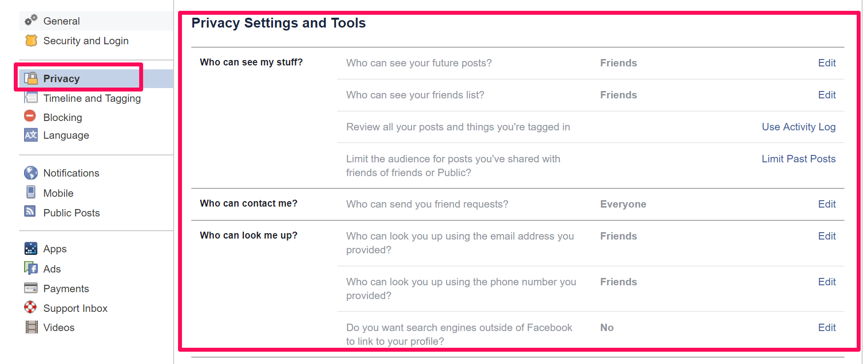Click the Blocking red stop icon
This screenshot has height=364, width=868.
coord(30,116)
